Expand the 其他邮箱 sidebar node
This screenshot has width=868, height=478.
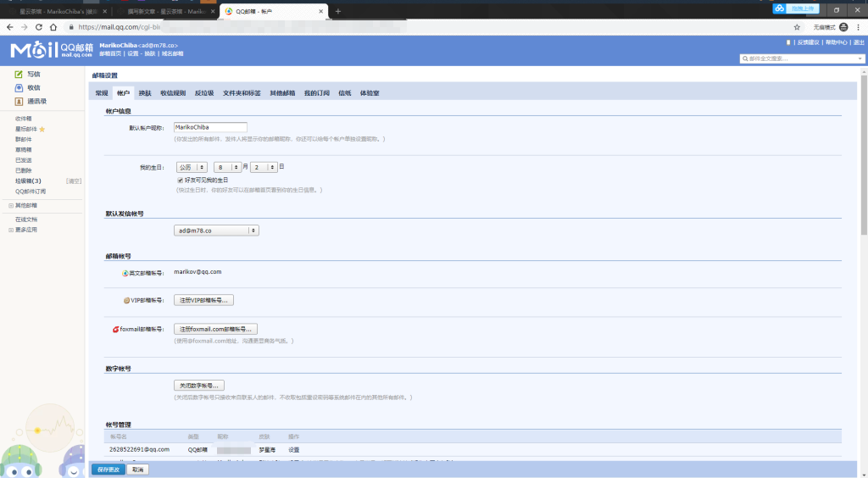click(x=10, y=206)
